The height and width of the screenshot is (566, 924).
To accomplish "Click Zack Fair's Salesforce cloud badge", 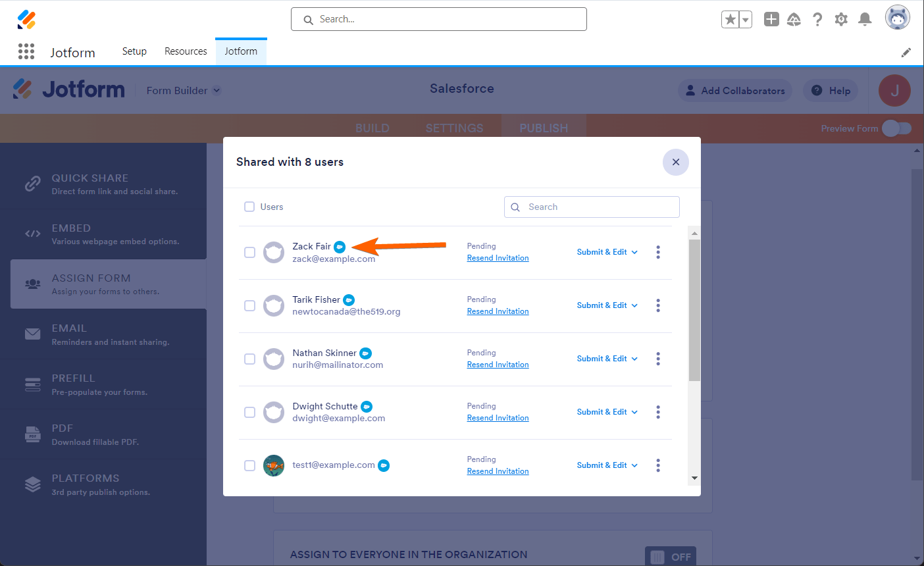I will [340, 247].
